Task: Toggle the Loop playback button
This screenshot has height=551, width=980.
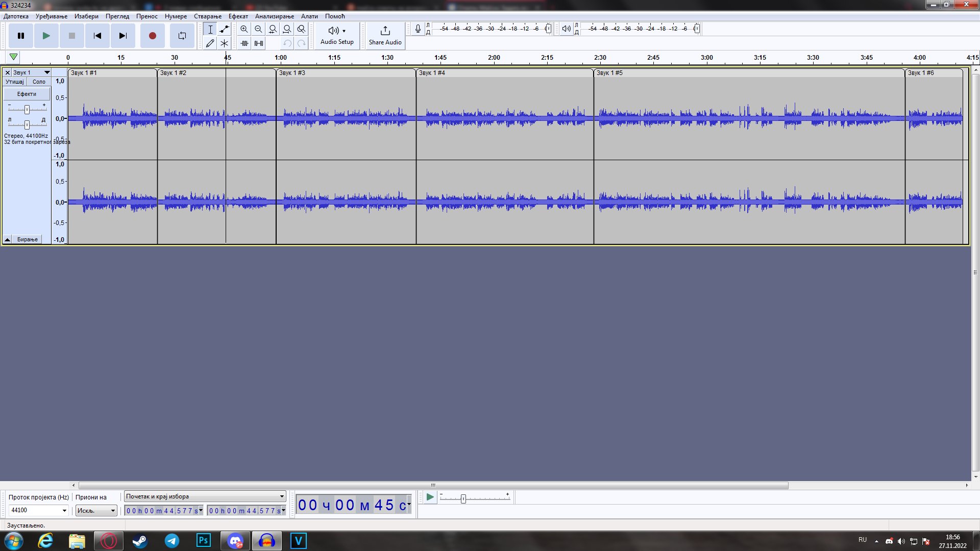Action: 182,36
